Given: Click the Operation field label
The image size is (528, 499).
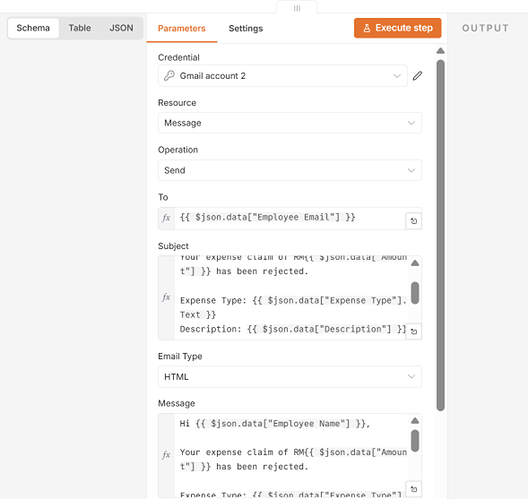Looking at the screenshot, I should (x=178, y=150).
